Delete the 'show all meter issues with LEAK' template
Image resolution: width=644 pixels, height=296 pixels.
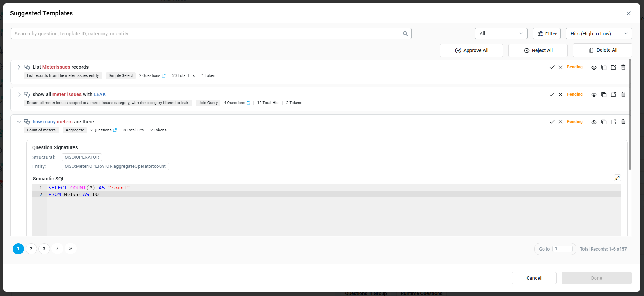[x=623, y=94]
